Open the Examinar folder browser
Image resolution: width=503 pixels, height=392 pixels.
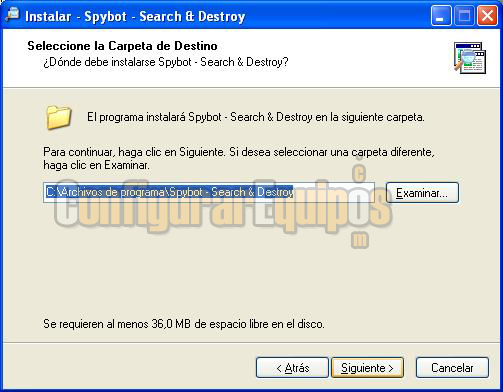point(422,193)
